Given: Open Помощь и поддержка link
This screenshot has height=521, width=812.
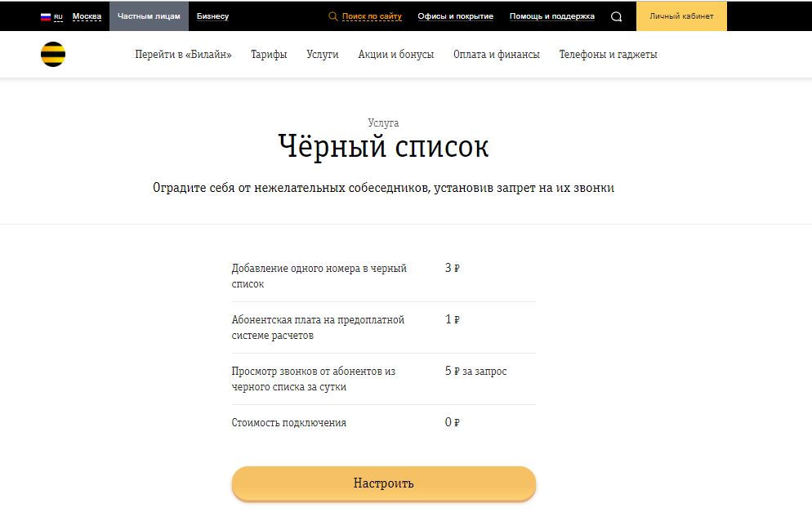Looking at the screenshot, I should tap(552, 16).
